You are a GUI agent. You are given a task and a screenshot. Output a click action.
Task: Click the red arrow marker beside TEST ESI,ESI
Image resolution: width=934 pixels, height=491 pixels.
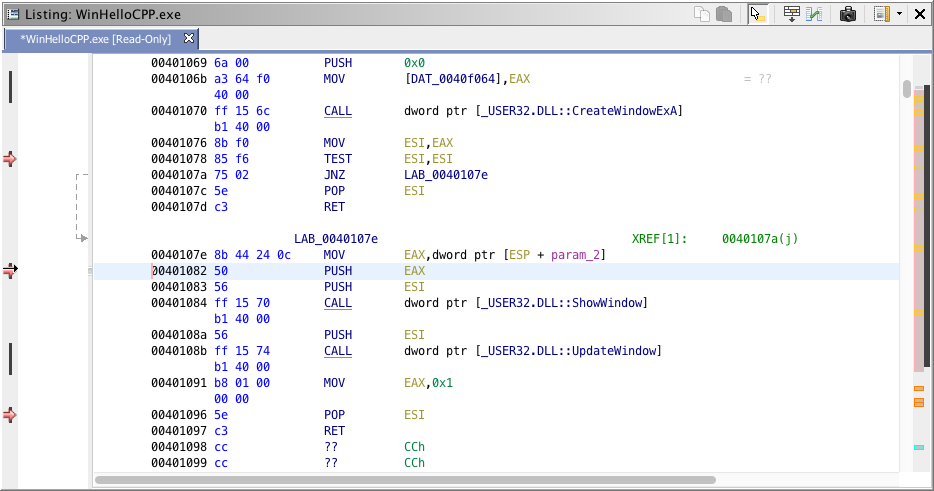pos(10,159)
